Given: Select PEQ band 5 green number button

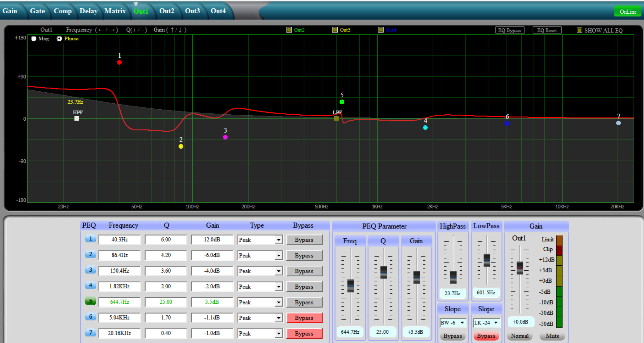Looking at the screenshot, I should pyautogui.click(x=90, y=301).
